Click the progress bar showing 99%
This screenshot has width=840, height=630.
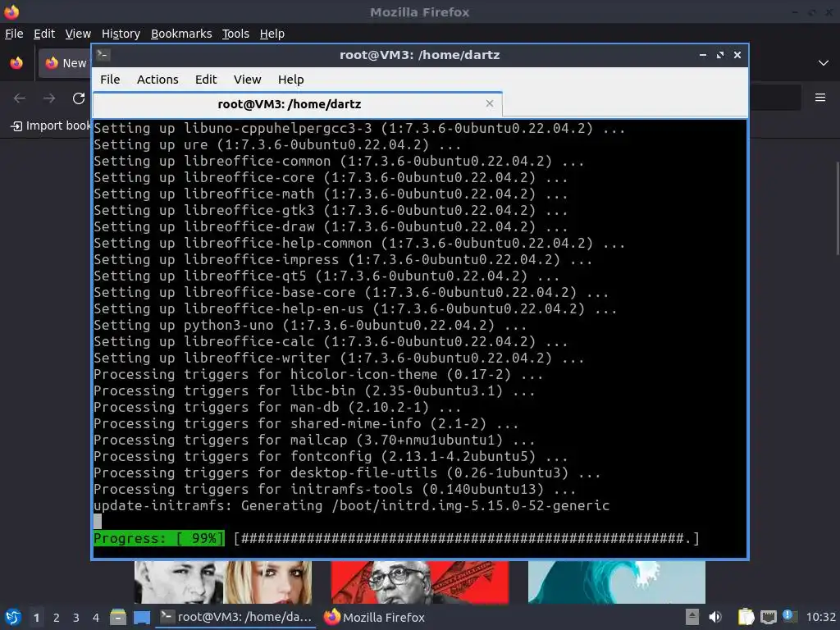tap(396, 538)
